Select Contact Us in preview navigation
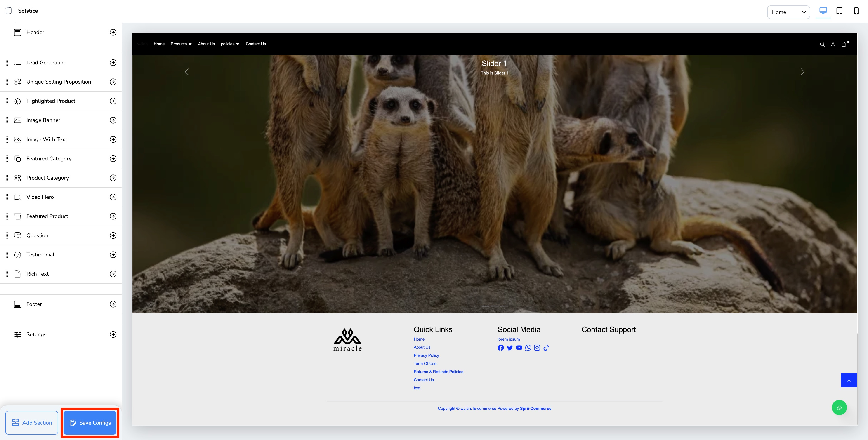 point(255,44)
